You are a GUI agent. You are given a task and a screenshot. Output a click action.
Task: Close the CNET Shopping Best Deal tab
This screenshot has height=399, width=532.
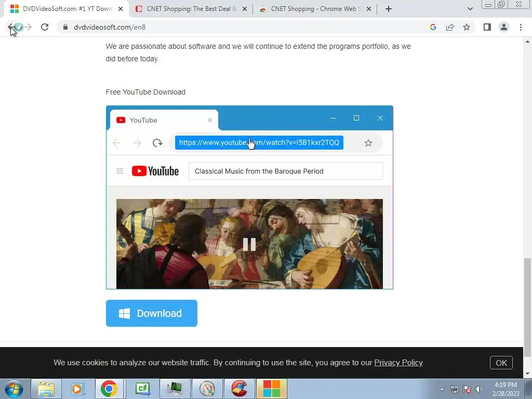[245, 9]
